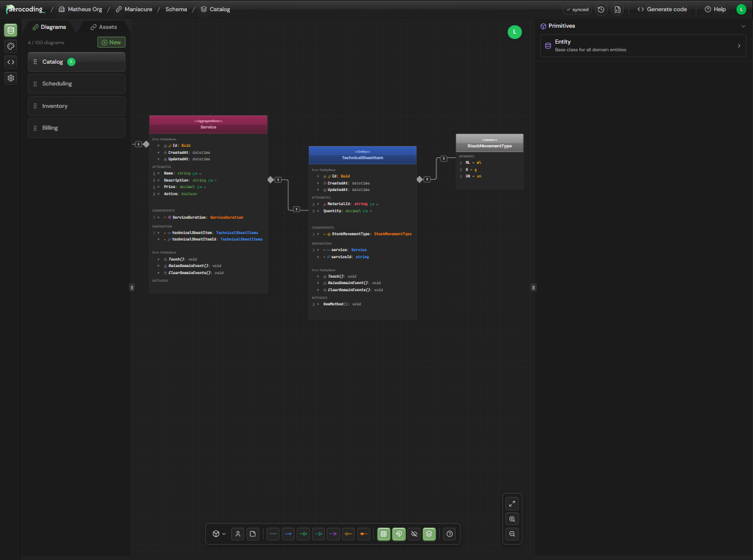
Task: Select the green composition arrow tool
Action: coord(303,534)
